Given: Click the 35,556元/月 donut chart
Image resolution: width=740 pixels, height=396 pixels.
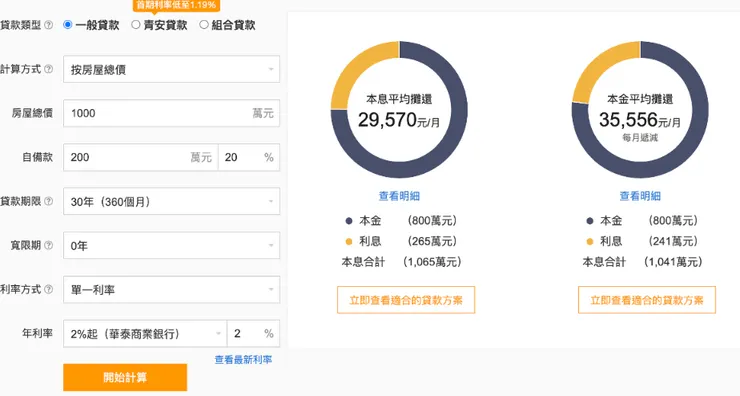Looking at the screenshot, I should coord(640,110).
